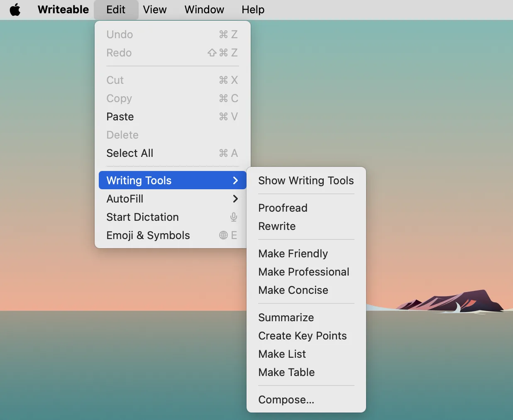Click the microphone icon beside Start Dictation
The height and width of the screenshot is (420, 513).
233,217
